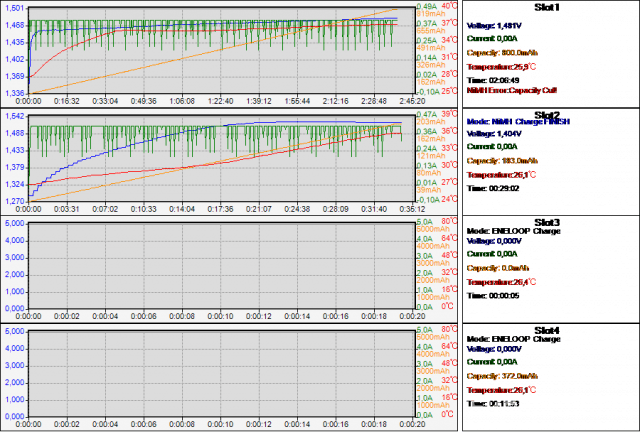
Task: Click 'Time: 00:00:05' in Slot3
Action: 493,296
